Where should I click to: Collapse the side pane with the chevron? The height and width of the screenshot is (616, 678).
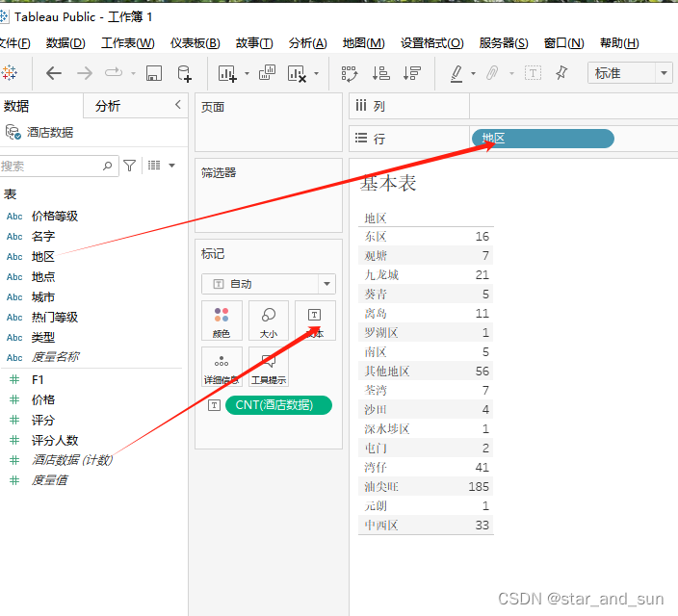178,105
